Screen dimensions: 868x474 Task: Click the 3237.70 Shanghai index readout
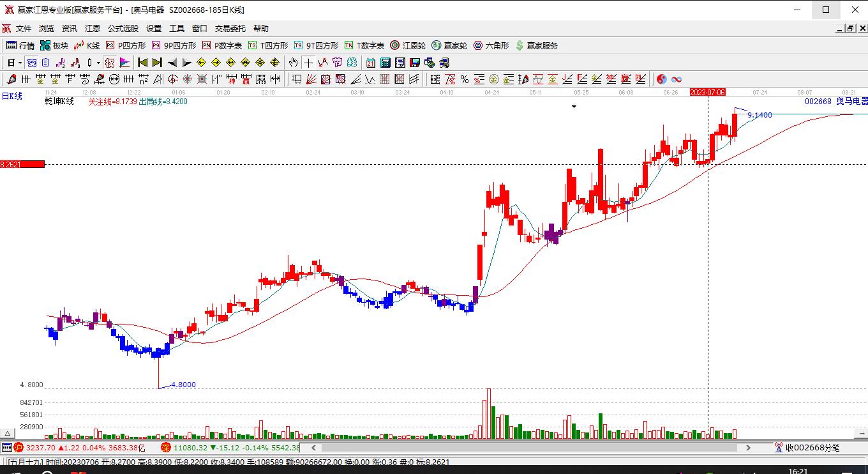[x=41, y=448]
